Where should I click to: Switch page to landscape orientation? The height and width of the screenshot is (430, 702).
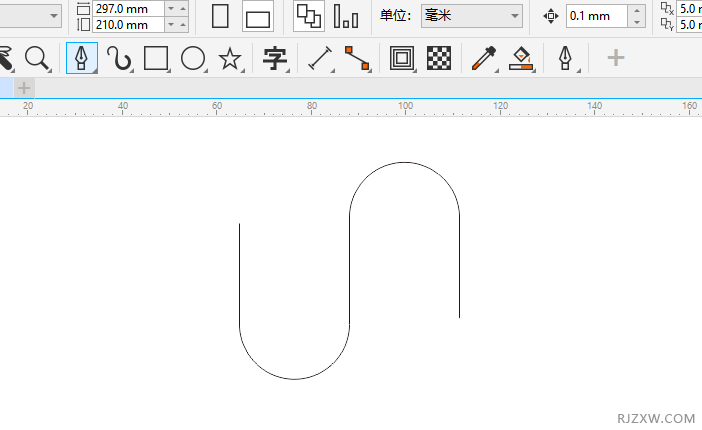(x=258, y=17)
